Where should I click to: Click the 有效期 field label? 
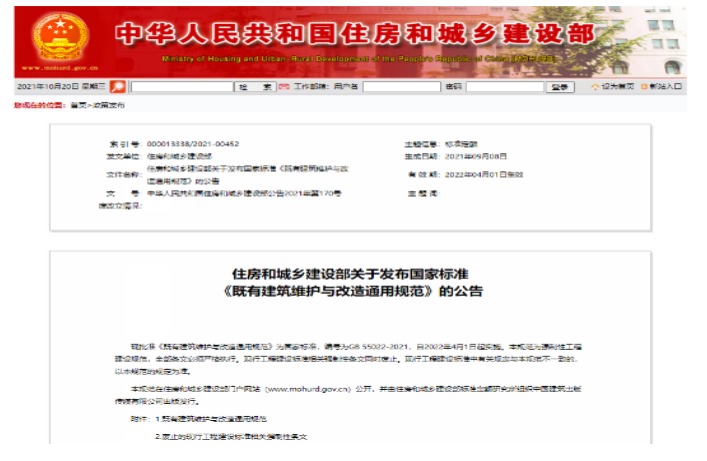coord(423,175)
